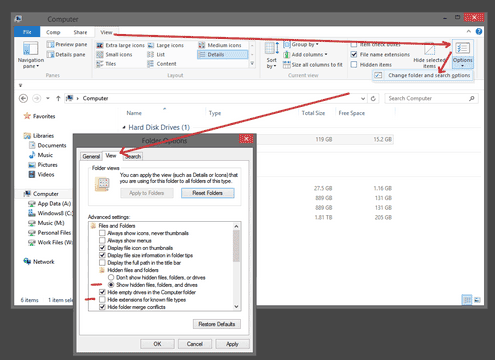
Task: Open address bar history dropdown
Action: pyautogui.click(x=363, y=98)
